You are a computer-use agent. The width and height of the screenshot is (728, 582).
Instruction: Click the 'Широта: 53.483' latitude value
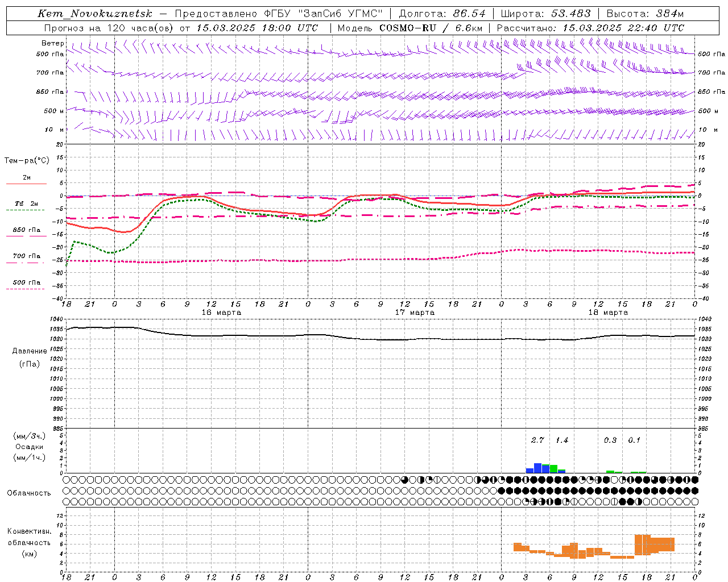[x=545, y=14]
